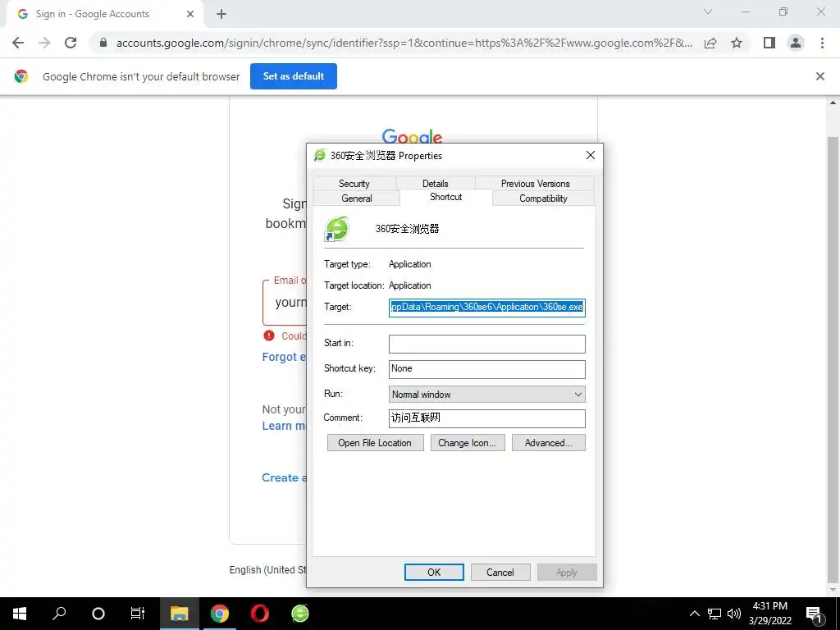840x630 pixels.
Task: Launch Opera from taskbar
Action: pyautogui.click(x=260, y=614)
